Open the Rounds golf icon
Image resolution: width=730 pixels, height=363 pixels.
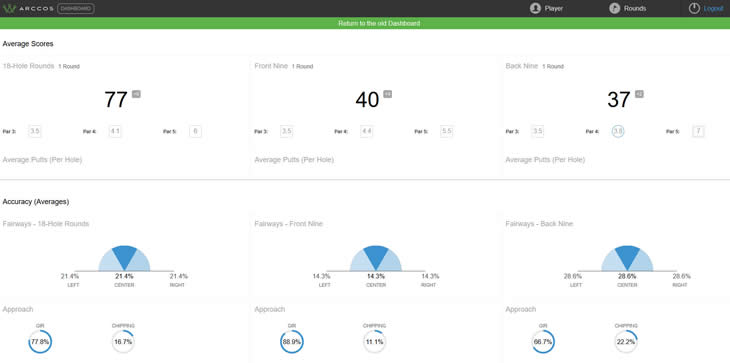click(x=615, y=8)
